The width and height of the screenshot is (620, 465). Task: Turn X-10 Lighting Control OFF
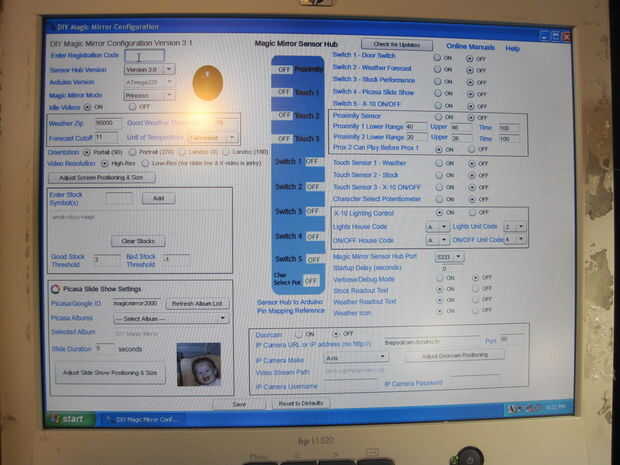[473, 212]
